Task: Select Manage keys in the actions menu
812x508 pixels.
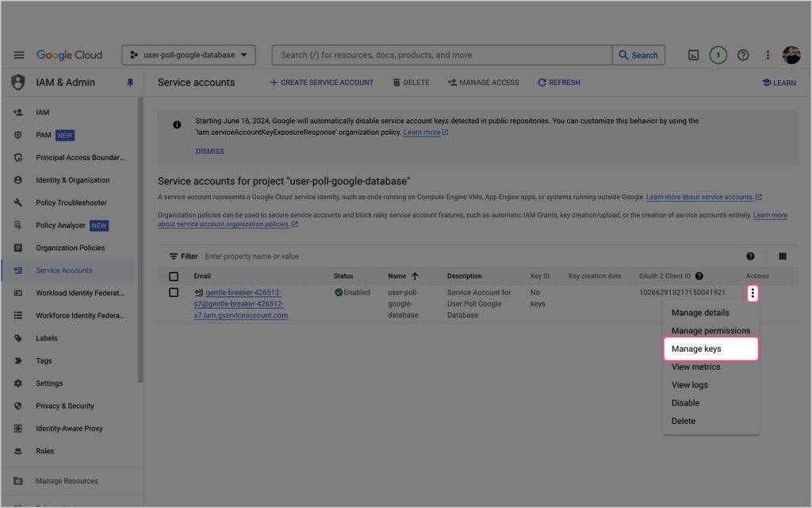Action: [710, 349]
